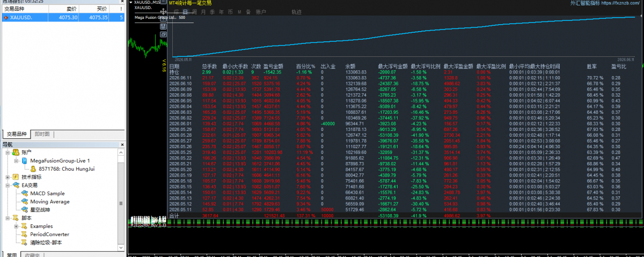Close the Market Watch panel with its X
Viewport: 644px width, 257px height.
122,2
